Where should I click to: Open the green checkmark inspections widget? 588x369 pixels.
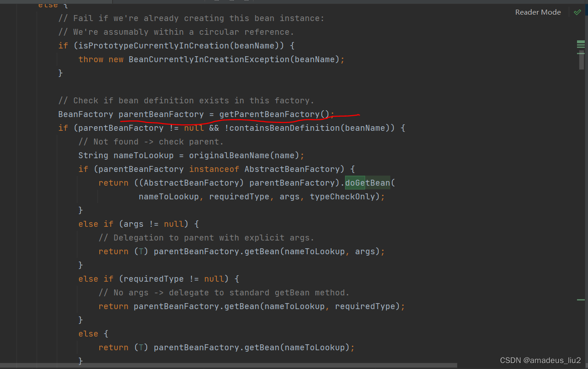[x=577, y=12]
